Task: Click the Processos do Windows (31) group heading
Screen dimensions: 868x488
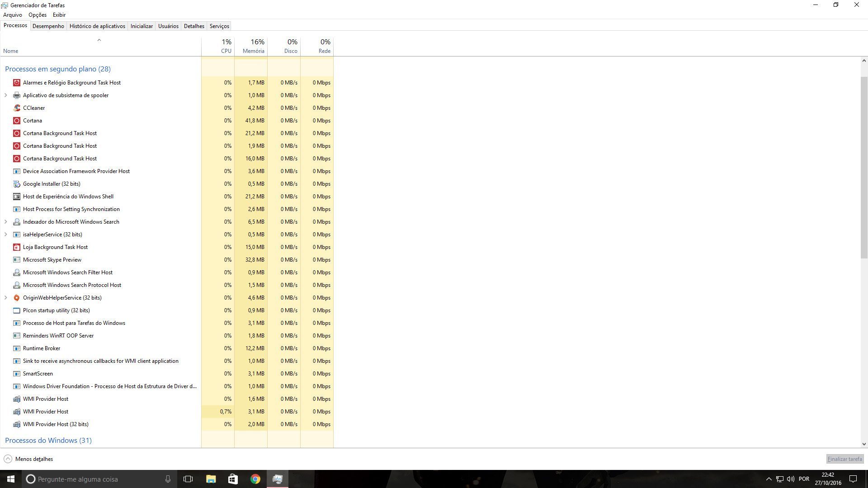Action: coord(48,440)
